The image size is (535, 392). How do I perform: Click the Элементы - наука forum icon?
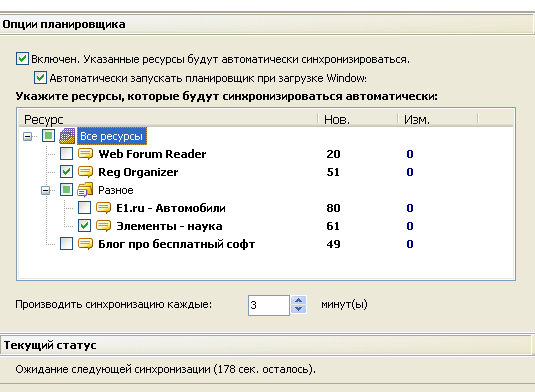click(103, 226)
